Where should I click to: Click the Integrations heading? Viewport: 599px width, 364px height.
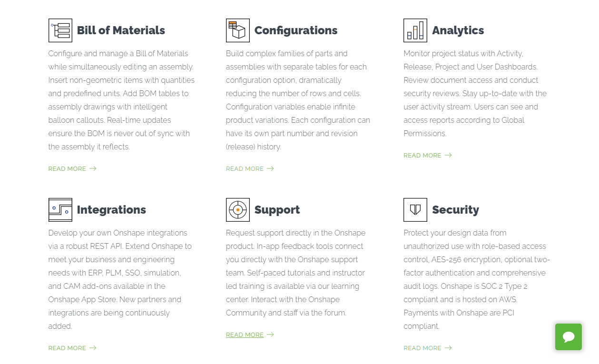tap(111, 210)
